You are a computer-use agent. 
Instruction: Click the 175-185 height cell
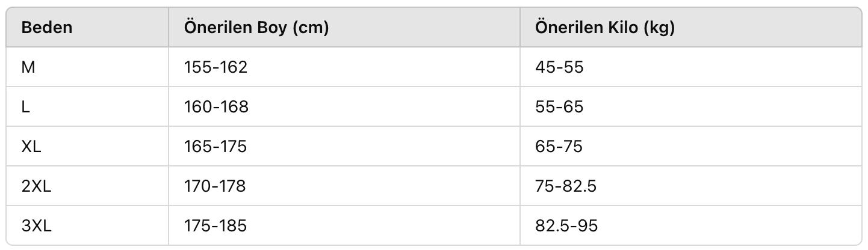pyautogui.click(x=344, y=225)
